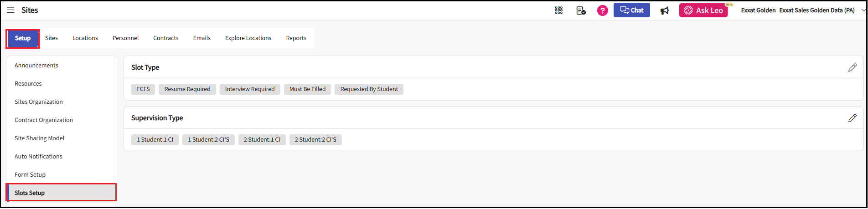Edit Slot Type with pencil icon
868x209 pixels.
852,67
